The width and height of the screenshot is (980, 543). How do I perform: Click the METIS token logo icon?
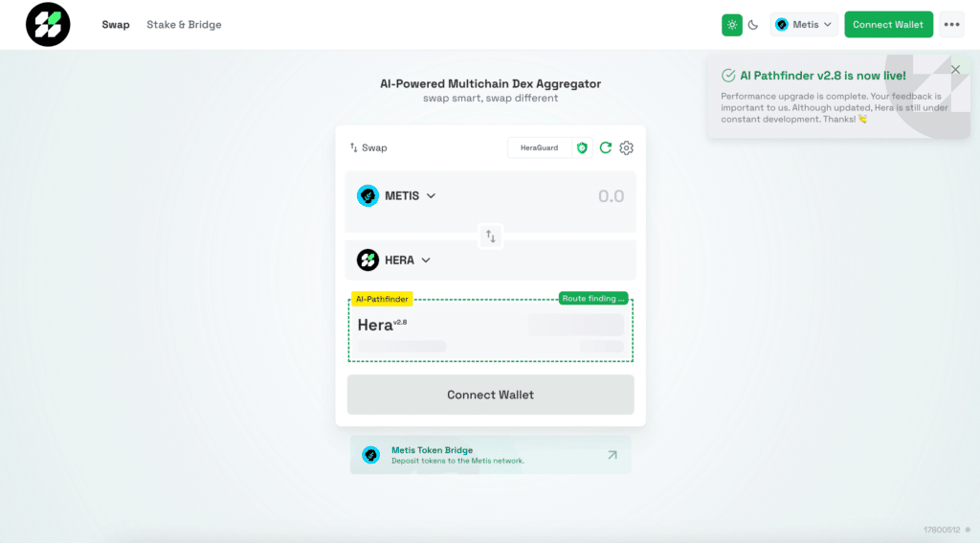point(367,195)
